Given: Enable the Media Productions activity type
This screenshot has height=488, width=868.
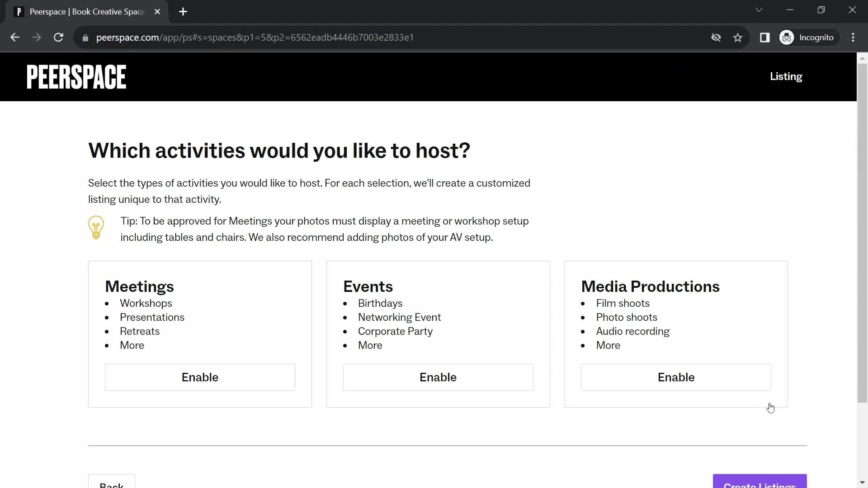Looking at the screenshot, I should point(676,377).
